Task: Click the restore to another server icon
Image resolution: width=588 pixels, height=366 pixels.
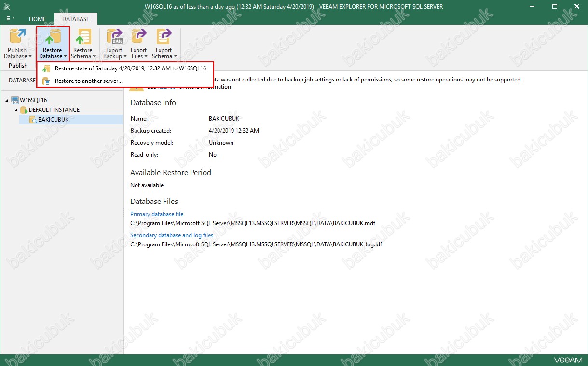Action: pos(46,81)
